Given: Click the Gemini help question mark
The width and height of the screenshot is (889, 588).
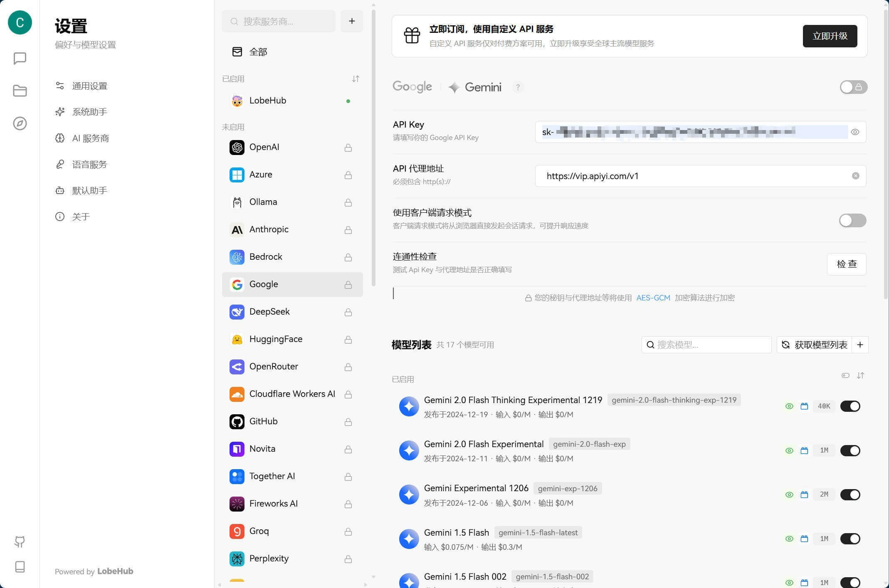Looking at the screenshot, I should click(518, 87).
